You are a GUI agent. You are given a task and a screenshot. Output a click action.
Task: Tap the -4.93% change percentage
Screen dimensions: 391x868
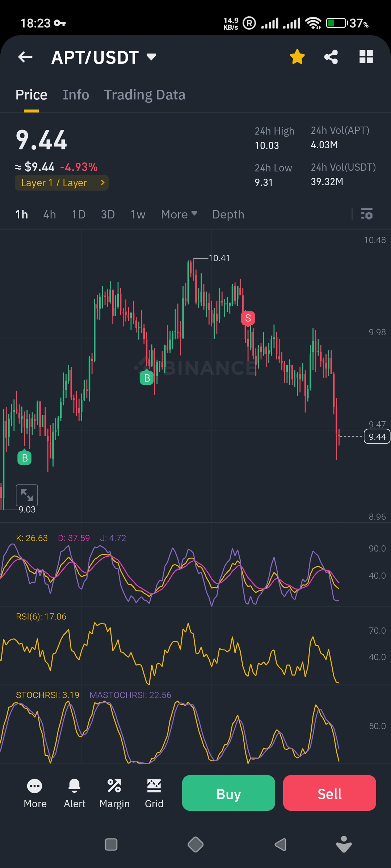tap(79, 167)
